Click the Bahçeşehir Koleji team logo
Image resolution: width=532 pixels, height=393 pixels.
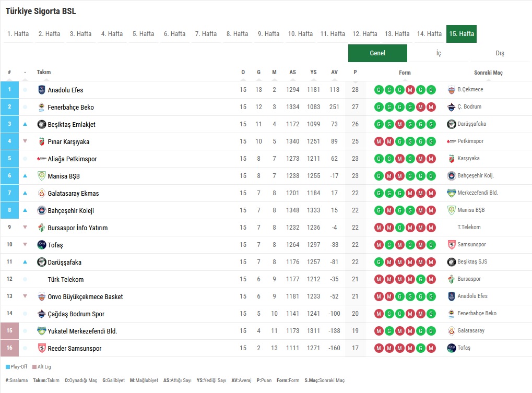[x=42, y=210]
